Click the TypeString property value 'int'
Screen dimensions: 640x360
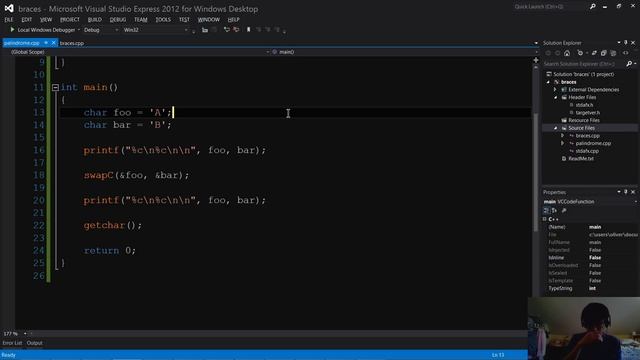point(592,289)
